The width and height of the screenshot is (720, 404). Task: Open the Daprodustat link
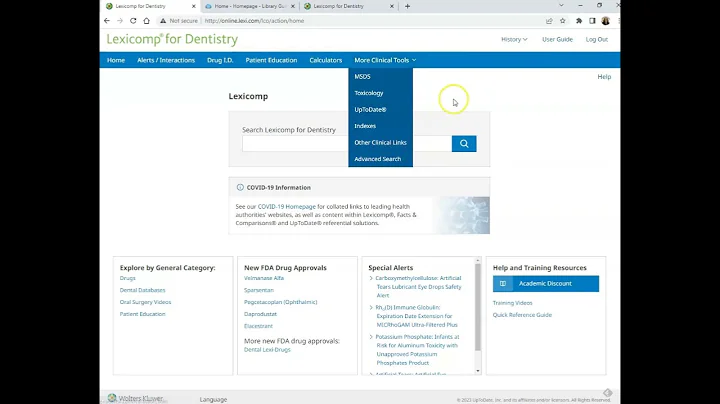(260, 314)
